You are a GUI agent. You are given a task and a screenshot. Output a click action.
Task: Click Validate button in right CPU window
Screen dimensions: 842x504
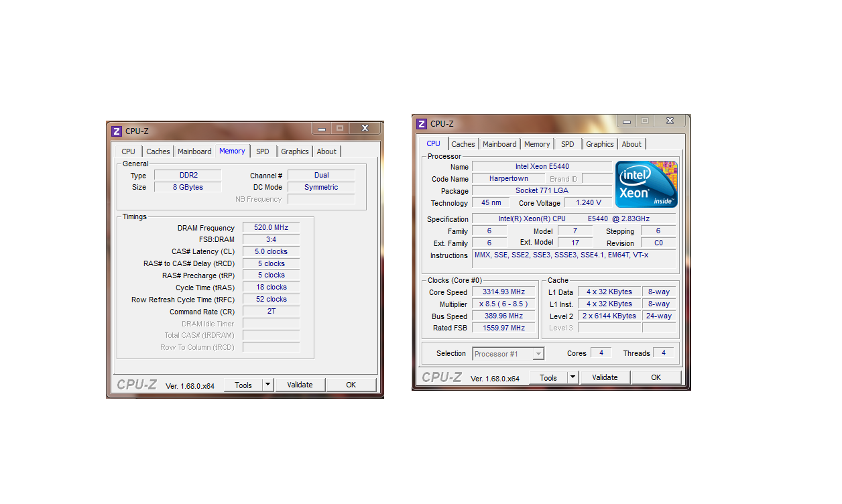[x=605, y=377]
